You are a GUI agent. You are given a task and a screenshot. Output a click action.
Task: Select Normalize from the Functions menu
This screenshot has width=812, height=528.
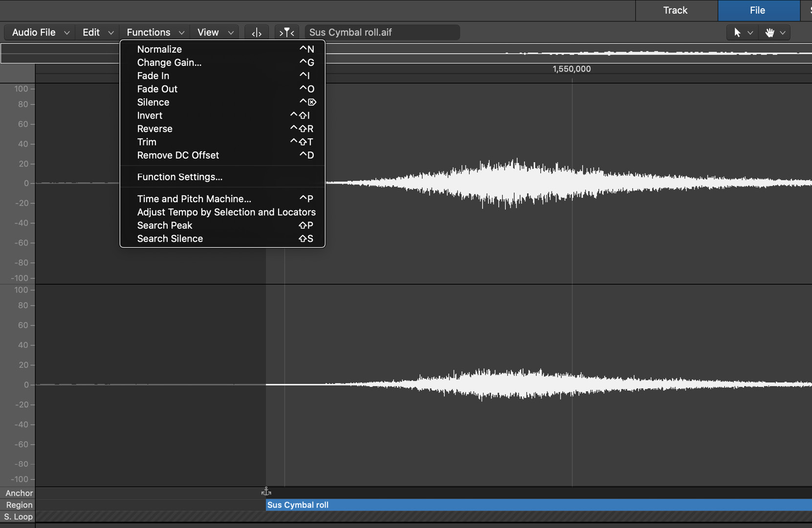pos(159,49)
